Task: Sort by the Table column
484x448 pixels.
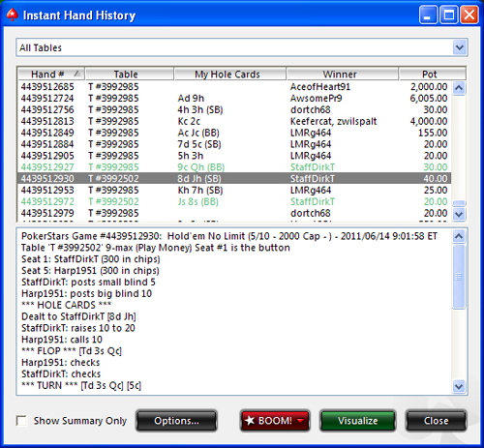Action: (x=130, y=75)
